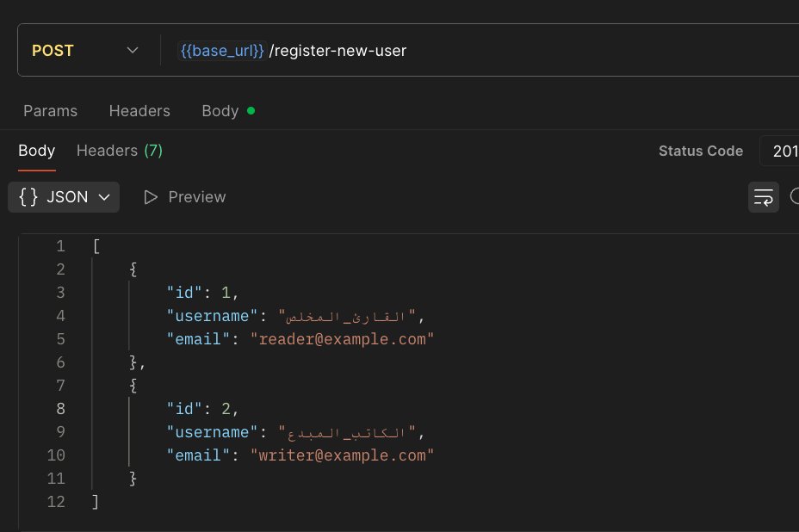Click the username value on line 4
This screenshot has width=799, height=532.
347,317
